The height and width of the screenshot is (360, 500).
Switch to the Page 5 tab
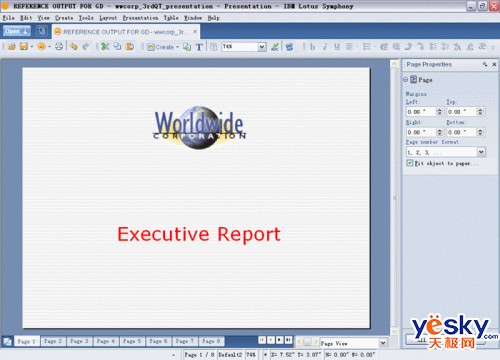tap(132, 341)
